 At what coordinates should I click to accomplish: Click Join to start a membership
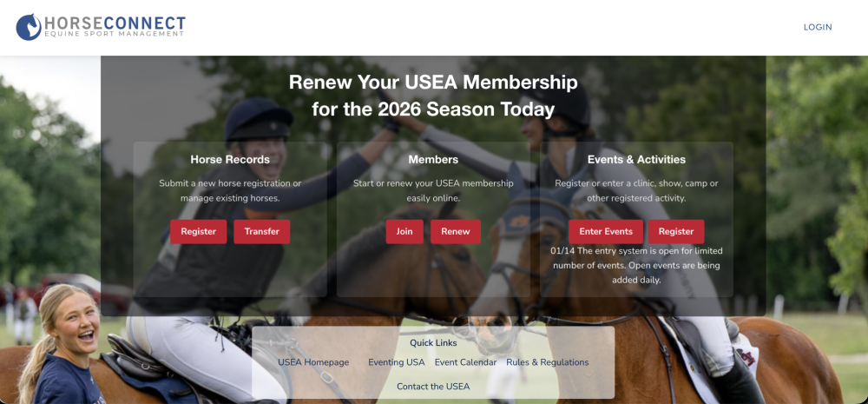404,232
